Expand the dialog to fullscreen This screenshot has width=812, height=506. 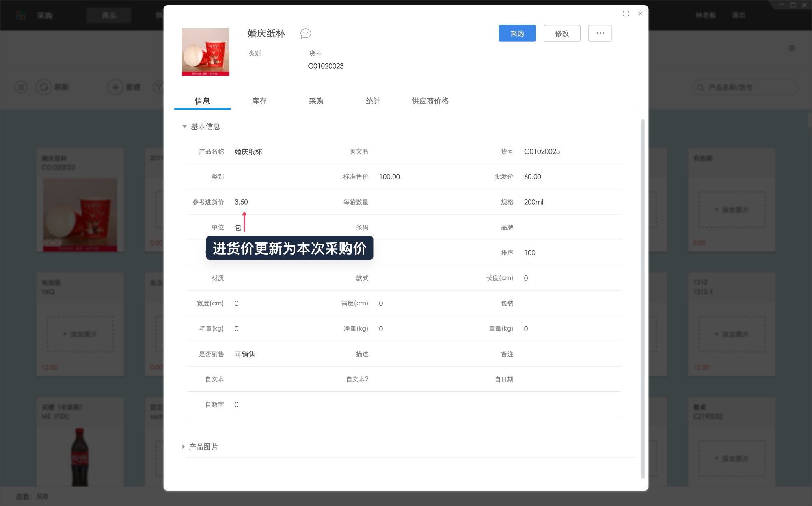click(x=626, y=13)
